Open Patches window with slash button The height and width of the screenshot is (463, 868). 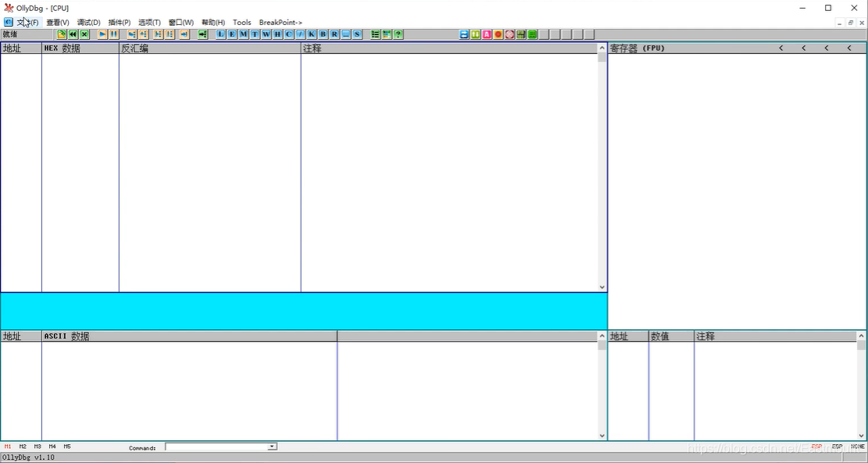[x=300, y=34]
